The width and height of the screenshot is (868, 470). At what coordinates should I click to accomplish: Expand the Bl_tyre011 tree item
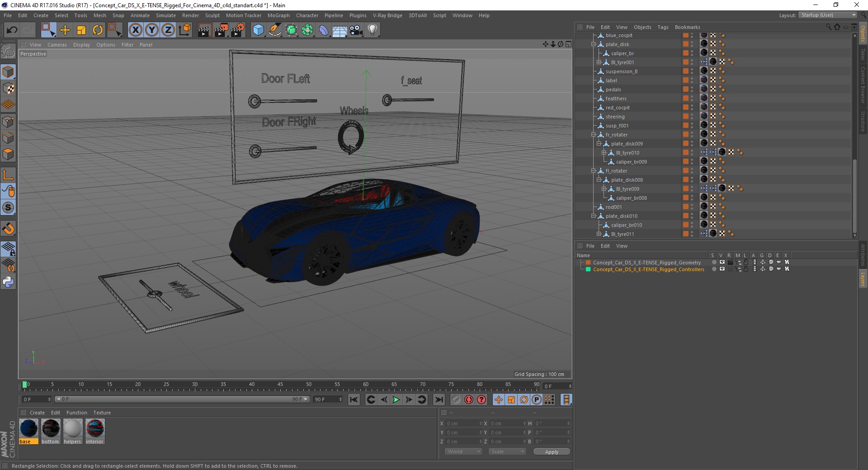(x=599, y=234)
